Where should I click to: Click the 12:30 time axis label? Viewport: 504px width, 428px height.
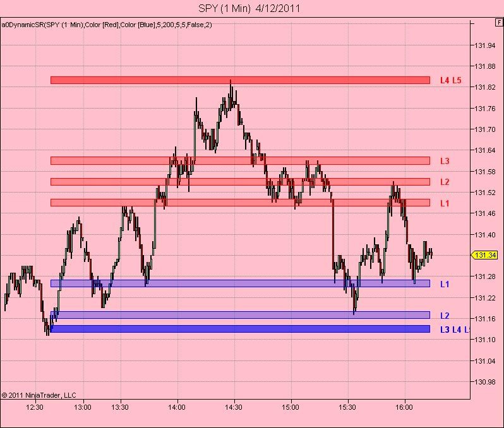coord(35,407)
